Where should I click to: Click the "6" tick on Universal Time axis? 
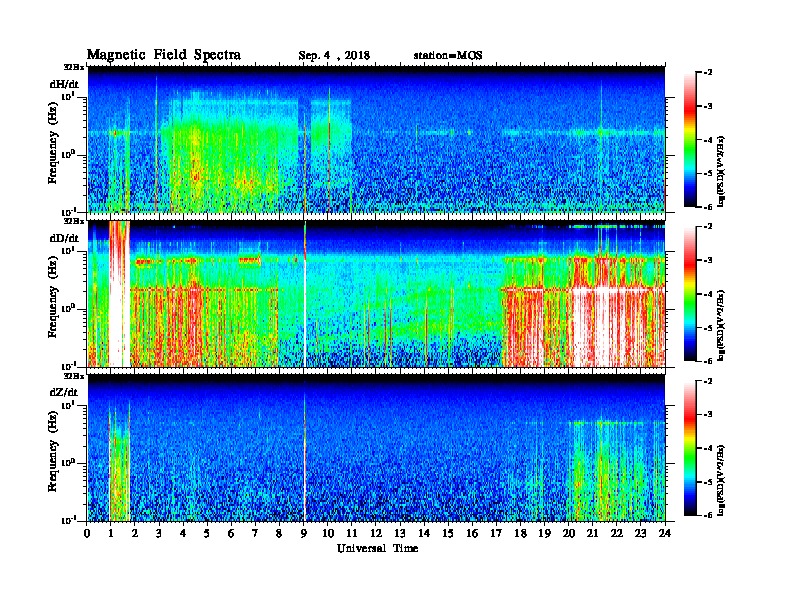231,534
